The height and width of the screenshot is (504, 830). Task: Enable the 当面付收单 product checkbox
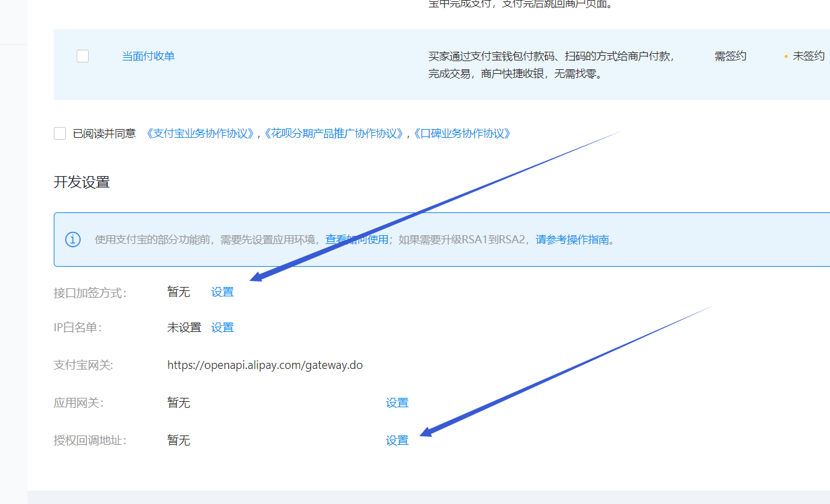coord(82,56)
